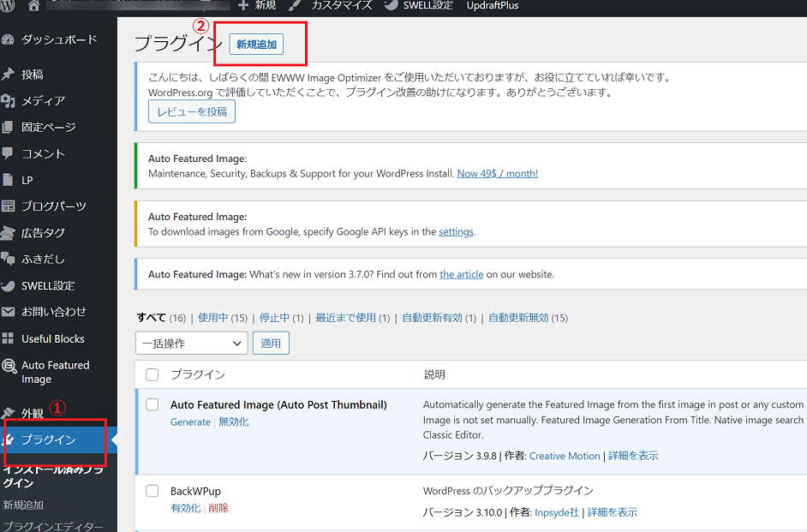This screenshot has width=807, height=532.
Task: Click 有効化 for BackWPup
Action: coord(185,508)
